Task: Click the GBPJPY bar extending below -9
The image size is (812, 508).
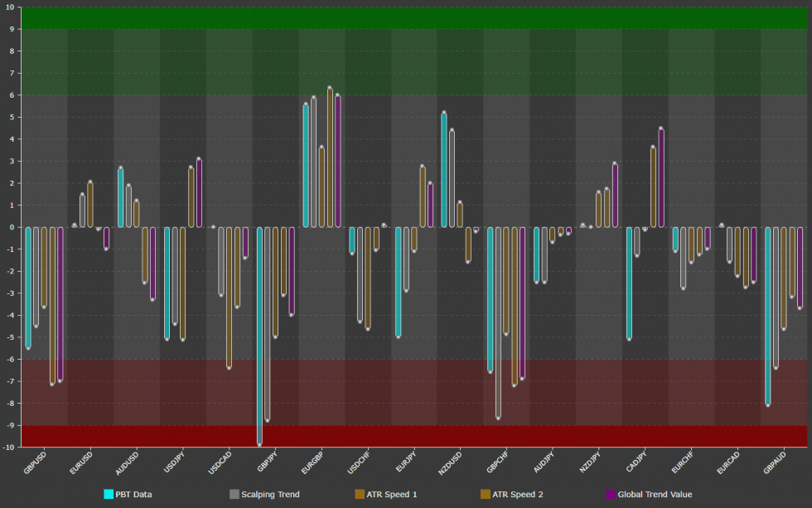Action: 261,373
